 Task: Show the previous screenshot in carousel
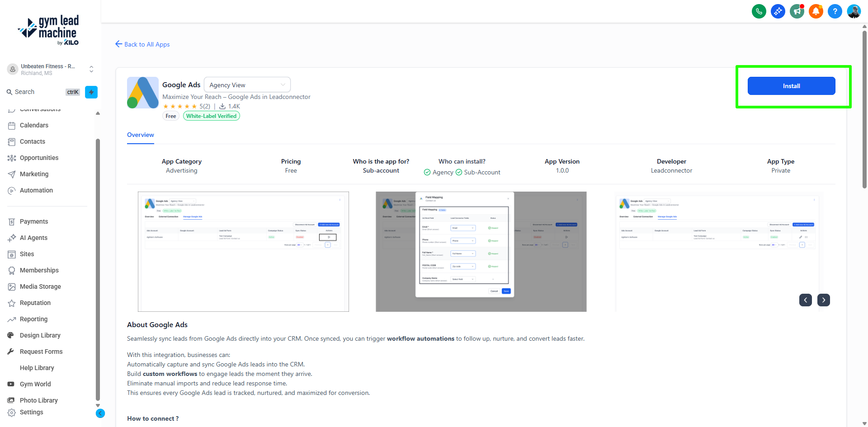pyautogui.click(x=806, y=300)
